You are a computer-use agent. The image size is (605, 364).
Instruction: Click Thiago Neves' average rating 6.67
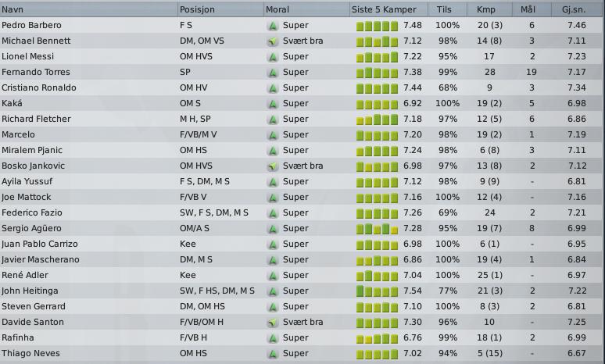[577, 353]
